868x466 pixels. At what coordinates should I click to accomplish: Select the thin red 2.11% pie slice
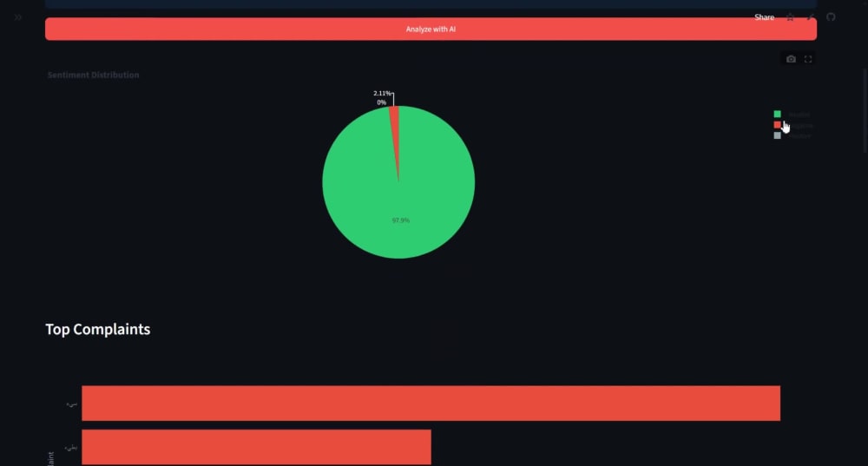click(x=395, y=128)
